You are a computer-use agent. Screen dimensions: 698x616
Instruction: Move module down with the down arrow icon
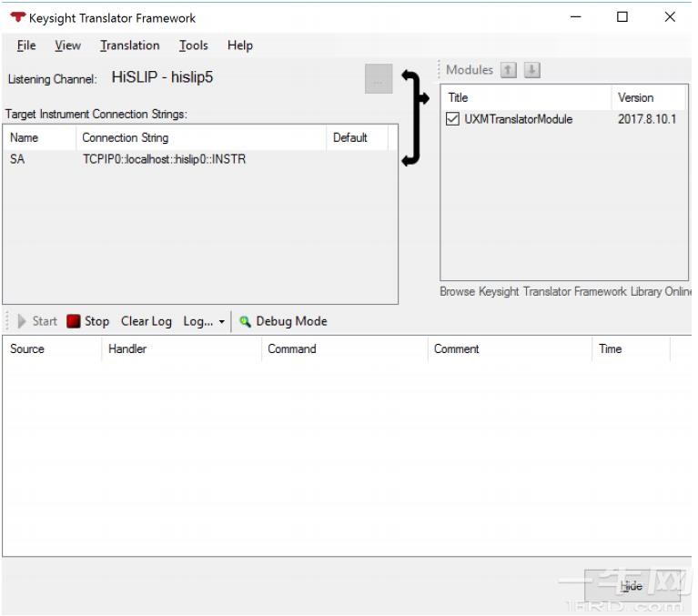(532, 70)
